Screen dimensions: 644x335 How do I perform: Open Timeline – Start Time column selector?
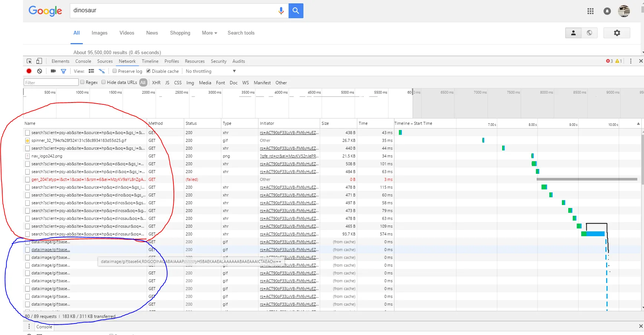tap(413, 123)
